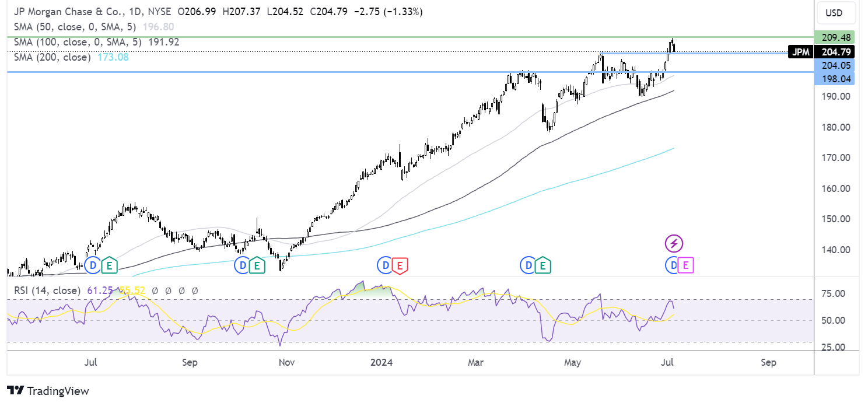Select the SMA (200, close) legend
The height and width of the screenshot is (406, 868).
[52, 57]
